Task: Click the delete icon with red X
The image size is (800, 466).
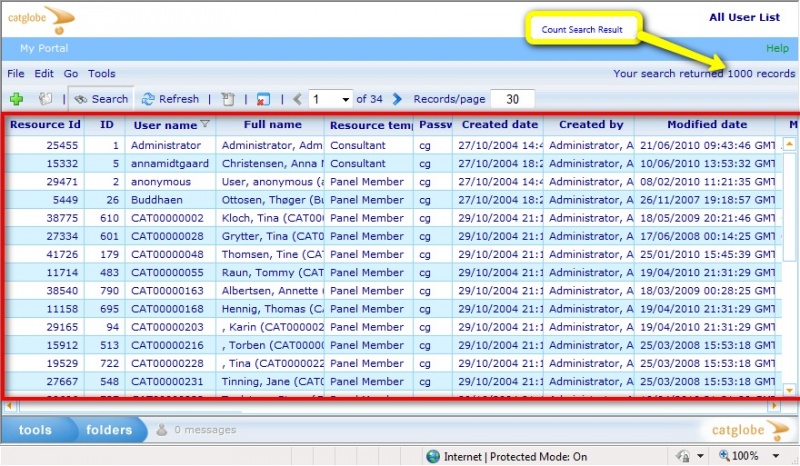Action: pos(262,99)
